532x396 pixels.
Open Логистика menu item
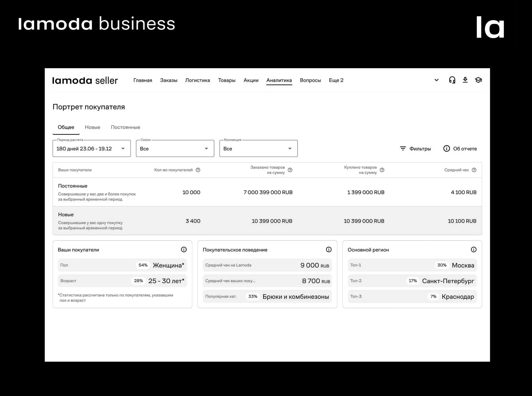198,80
